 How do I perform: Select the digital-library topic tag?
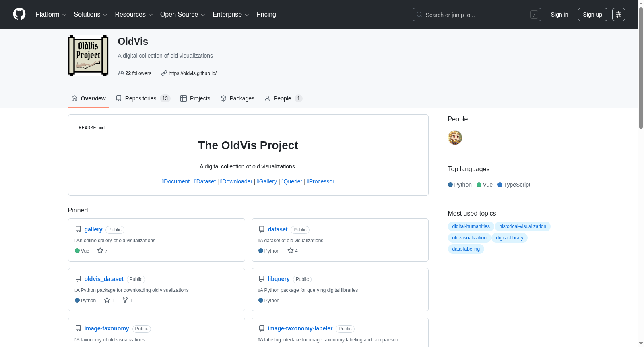pos(510,238)
